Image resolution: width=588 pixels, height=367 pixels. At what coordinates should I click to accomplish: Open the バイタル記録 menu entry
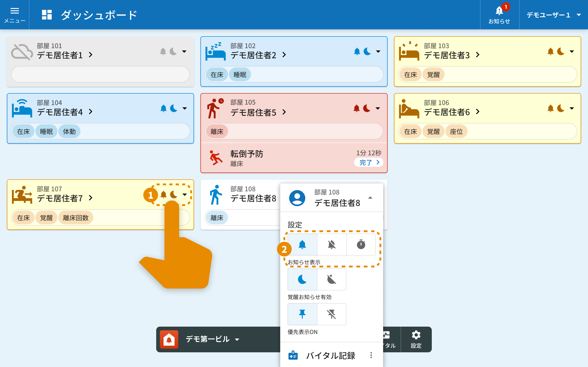(331, 355)
